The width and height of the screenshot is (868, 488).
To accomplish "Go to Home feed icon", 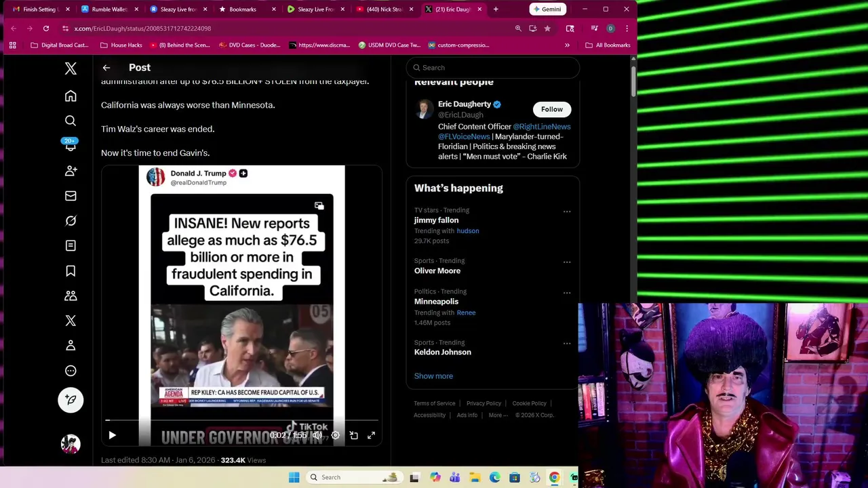I will [71, 96].
